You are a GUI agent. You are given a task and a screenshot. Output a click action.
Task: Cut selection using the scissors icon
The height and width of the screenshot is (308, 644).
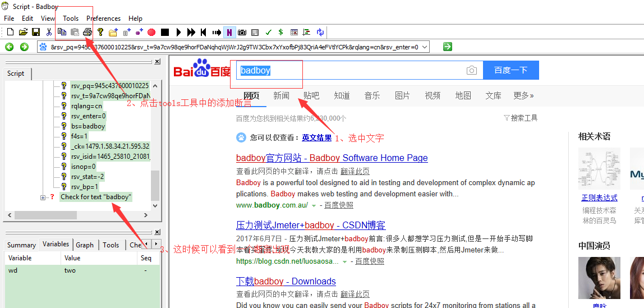click(x=49, y=32)
